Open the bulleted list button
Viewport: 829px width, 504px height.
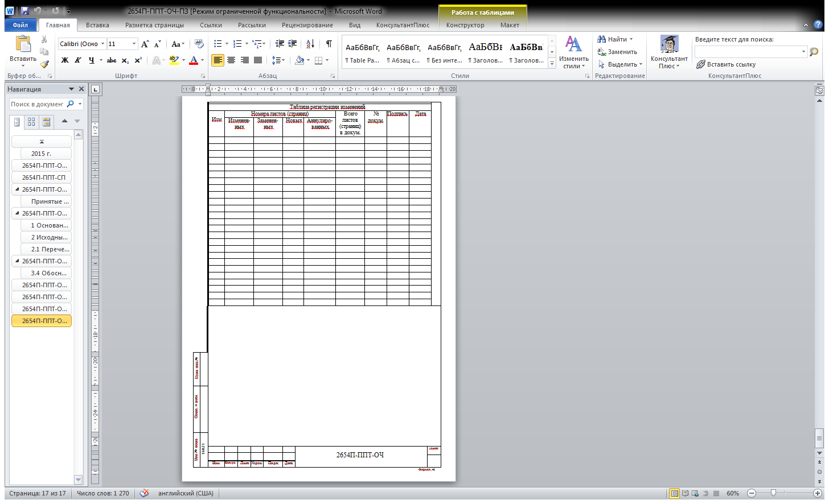click(x=217, y=44)
